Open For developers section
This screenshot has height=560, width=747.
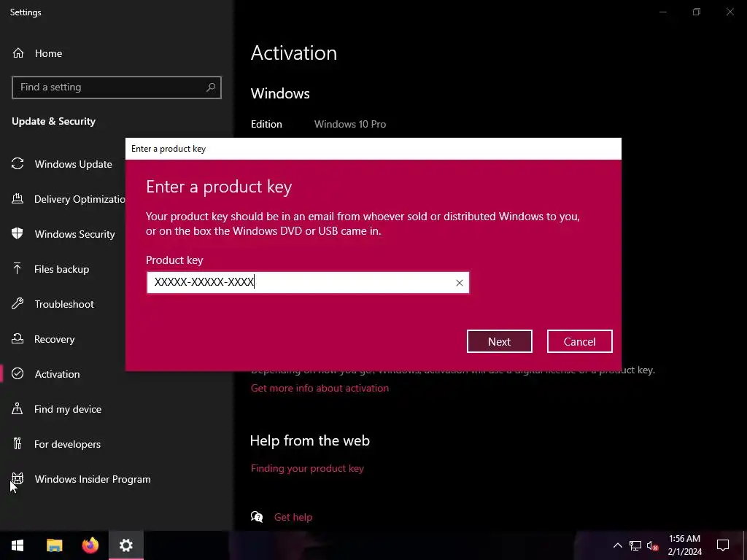tap(67, 444)
